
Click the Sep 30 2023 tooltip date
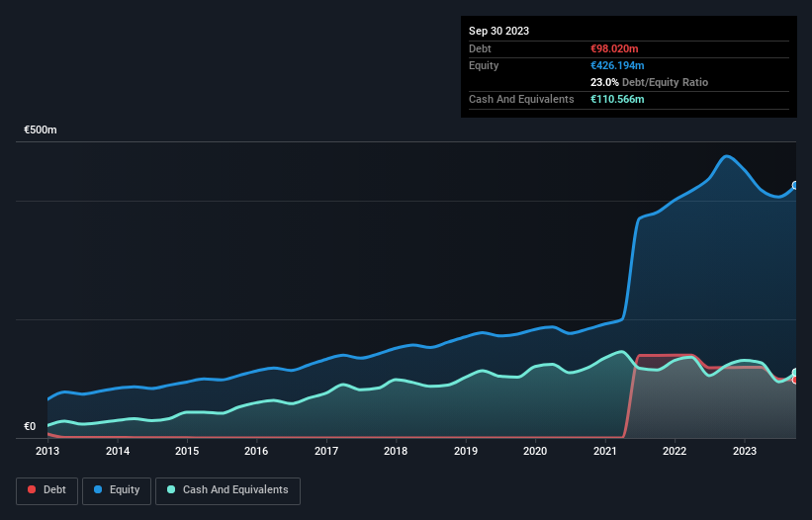click(498, 31)
